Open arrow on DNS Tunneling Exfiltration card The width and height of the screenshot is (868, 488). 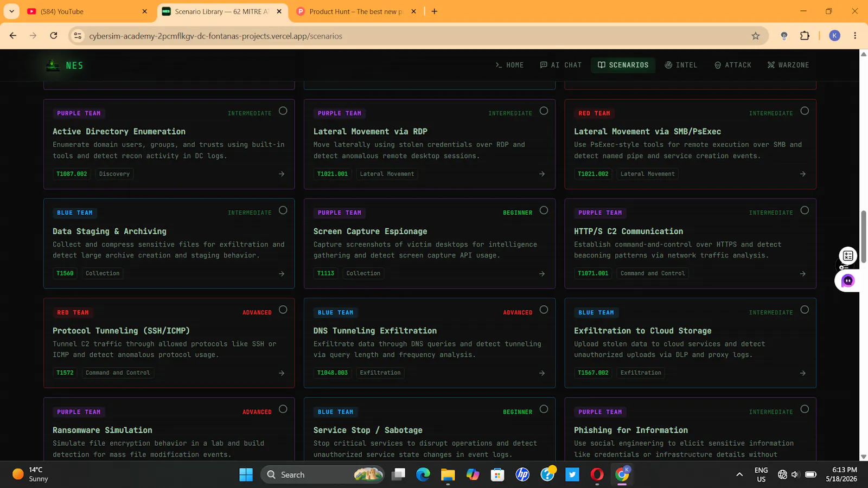coord(542,373)
